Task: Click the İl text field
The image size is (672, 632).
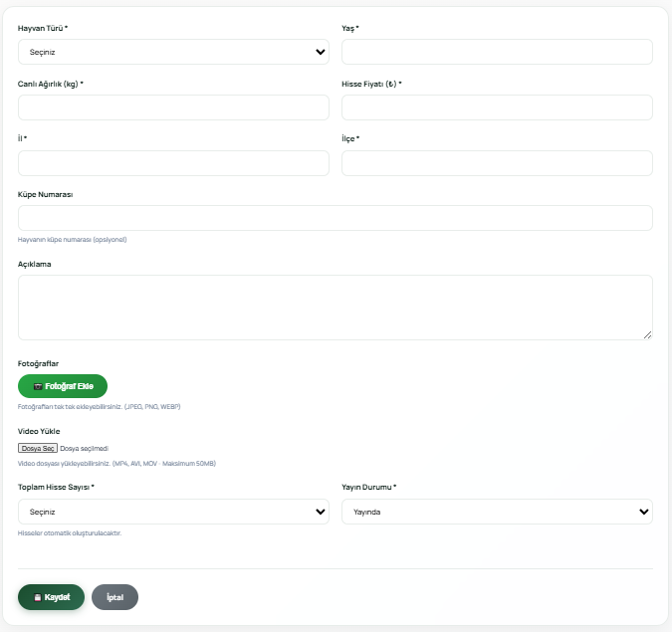Action: [x=173, y=163]
